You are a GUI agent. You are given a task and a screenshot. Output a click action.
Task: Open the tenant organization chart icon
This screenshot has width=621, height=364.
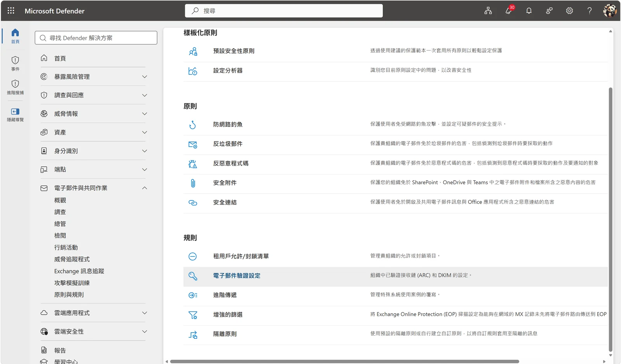click(488, 11)
